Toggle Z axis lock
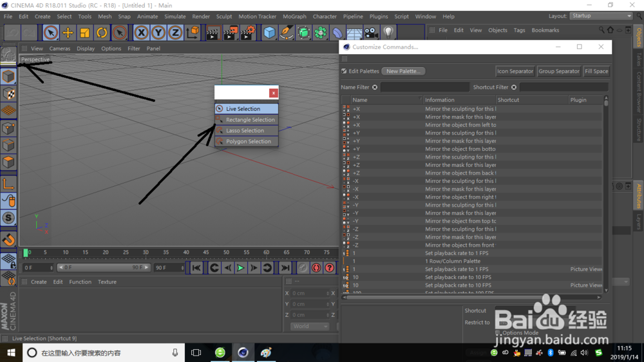The image size is (644, 362). (x=175, y=32)
